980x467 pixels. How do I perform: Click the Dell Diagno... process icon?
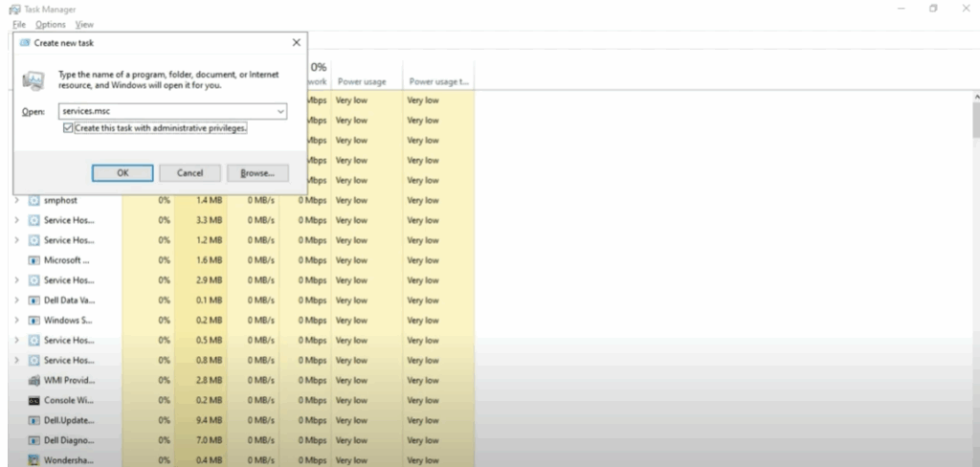point(33,441)
